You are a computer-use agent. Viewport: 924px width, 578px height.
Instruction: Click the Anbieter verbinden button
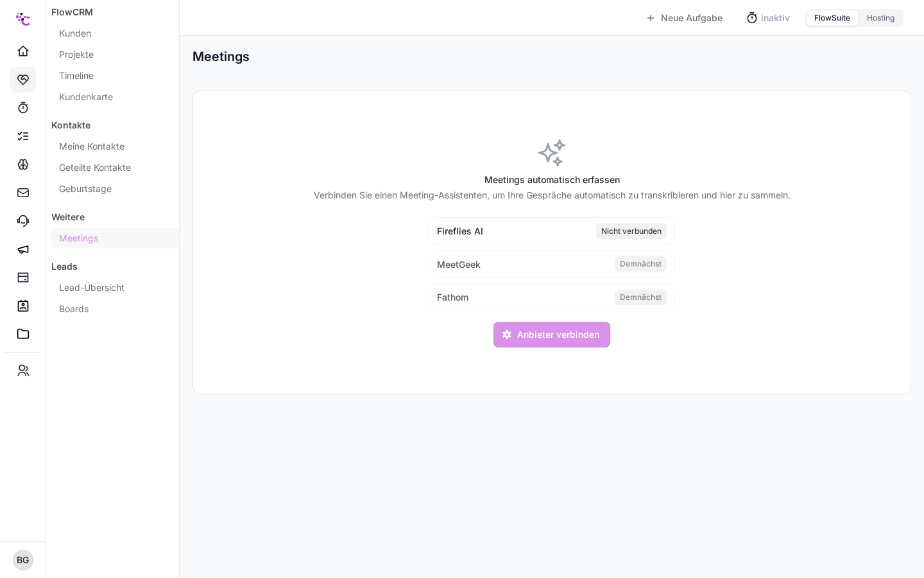[552, 335]
